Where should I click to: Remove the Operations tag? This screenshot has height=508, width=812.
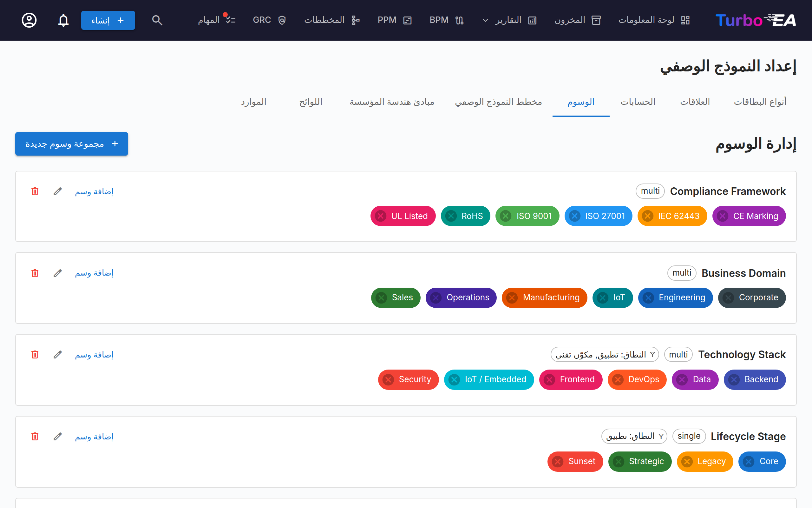coord(436,298)
